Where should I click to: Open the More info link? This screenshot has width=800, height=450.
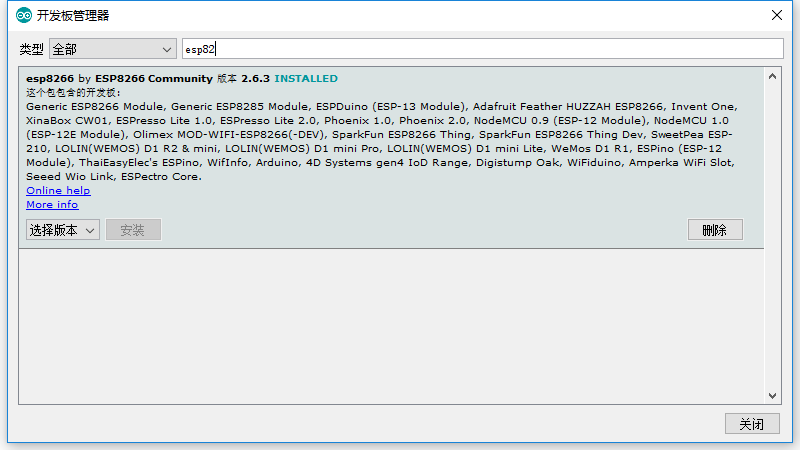52,205
